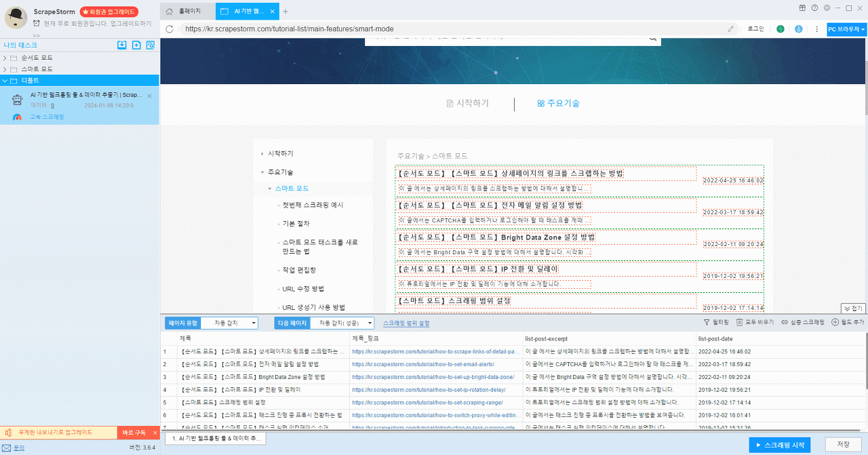The height and width of the screenshot is (455, 868).
Task: Open help via question mark icon
Action: coord(814,7)
